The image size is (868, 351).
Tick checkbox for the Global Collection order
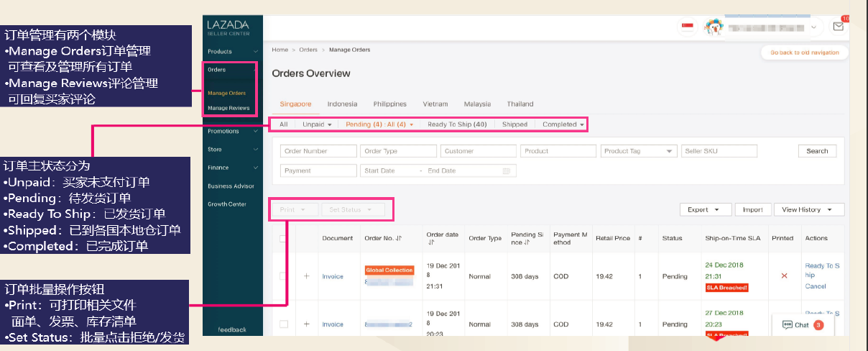(284, 276)
